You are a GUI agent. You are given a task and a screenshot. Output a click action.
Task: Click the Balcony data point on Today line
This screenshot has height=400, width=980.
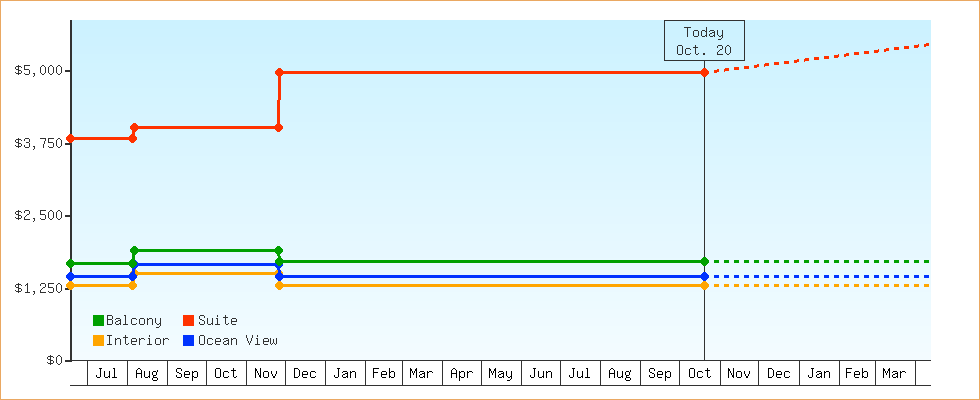(705, 262)
